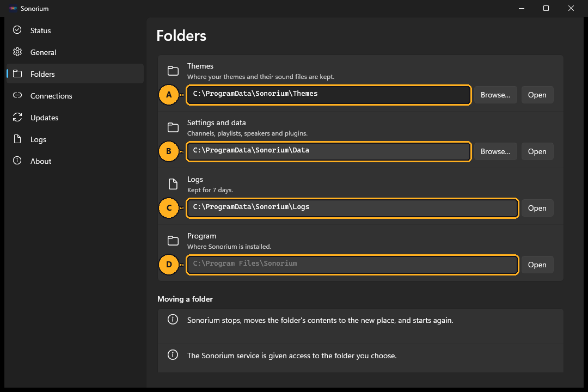This screenshot has height=392, width=588.
Task: Click the Data folder path field
Action: 328,151
